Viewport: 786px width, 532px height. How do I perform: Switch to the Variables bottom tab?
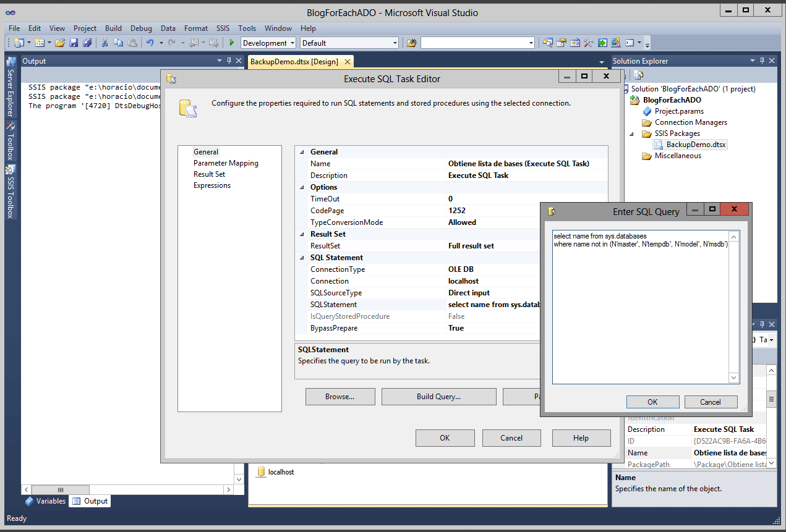tap(45, 501)
